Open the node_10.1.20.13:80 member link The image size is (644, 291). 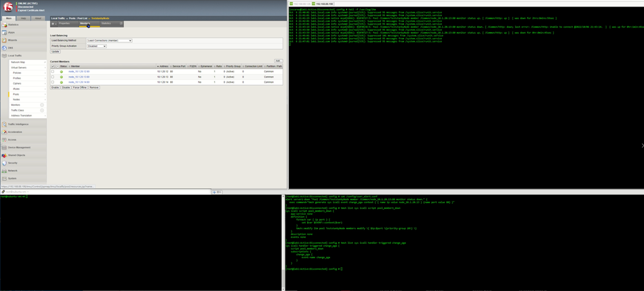point(79,77)
